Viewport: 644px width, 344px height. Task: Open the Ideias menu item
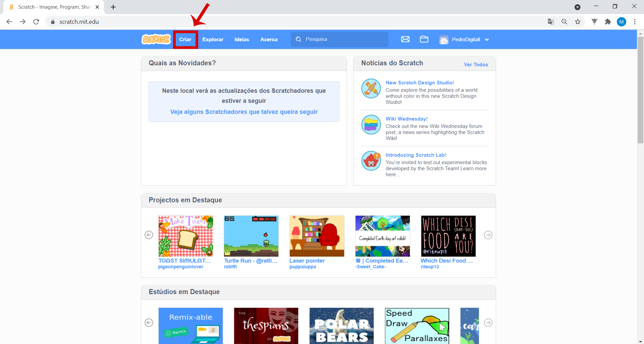click(x=241, y=40)
